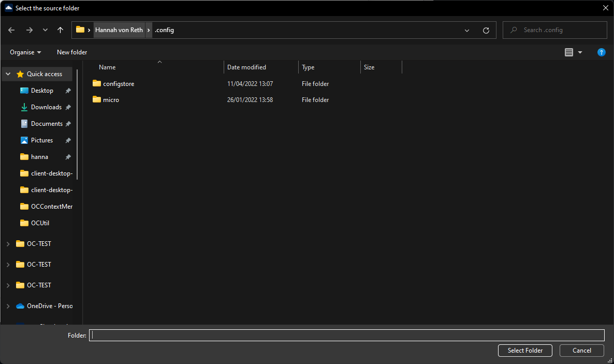Click the OneDrive cloud icon
The image size is (614, 364).
click(20, 306)
